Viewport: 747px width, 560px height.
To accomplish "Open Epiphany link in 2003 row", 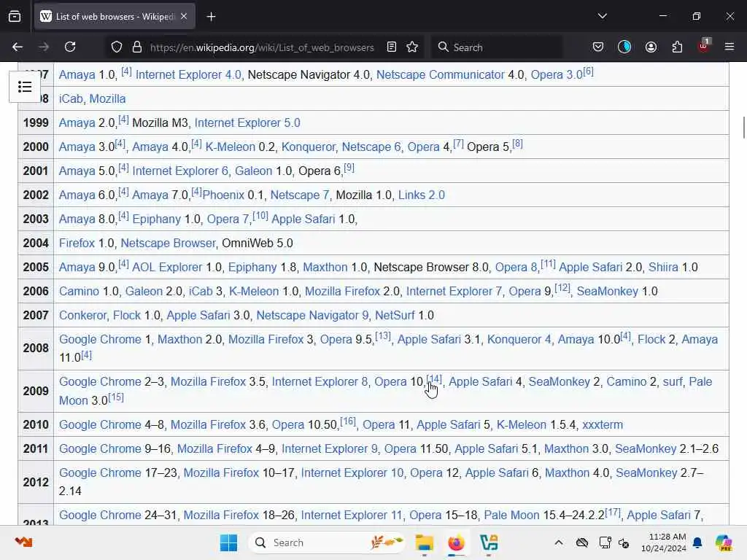I will [x=156, y=219].
